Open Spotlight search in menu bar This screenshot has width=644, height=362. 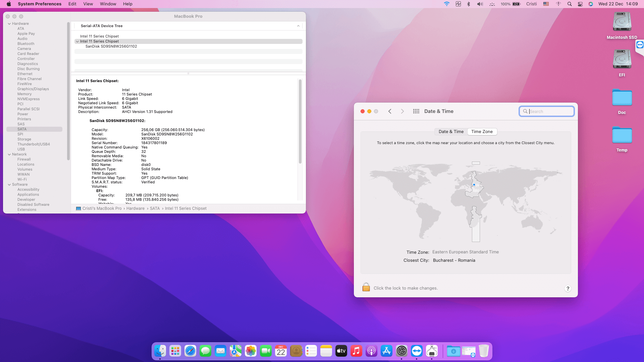pyautogui.click(x=569, y=4)
